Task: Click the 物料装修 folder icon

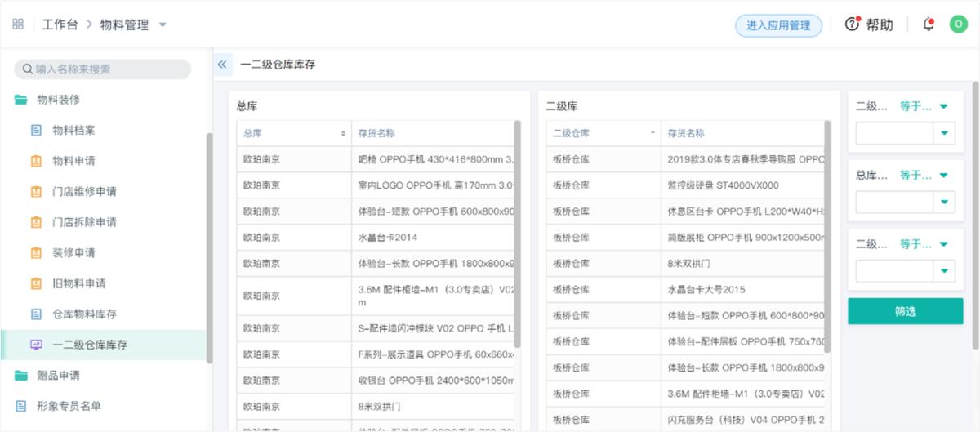Action: click(x=21, y=100)
